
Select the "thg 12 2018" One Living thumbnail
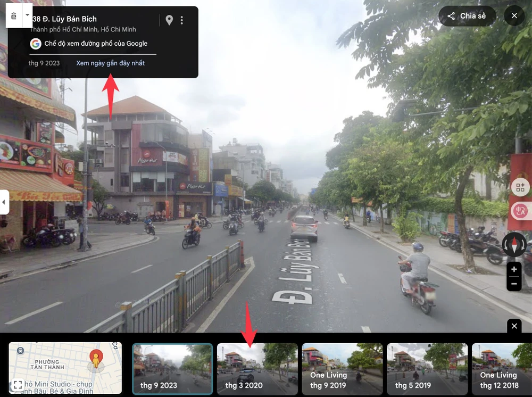(502, 369)
